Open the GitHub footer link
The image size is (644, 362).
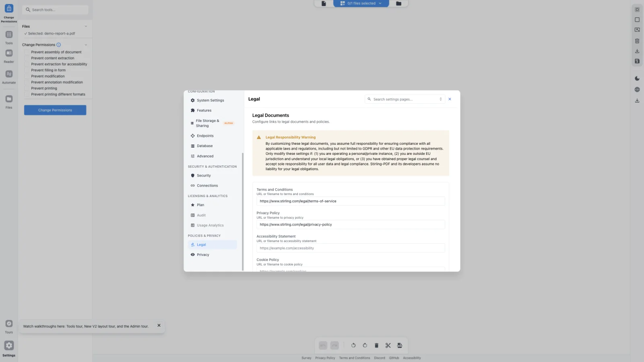tap(394, 358)
